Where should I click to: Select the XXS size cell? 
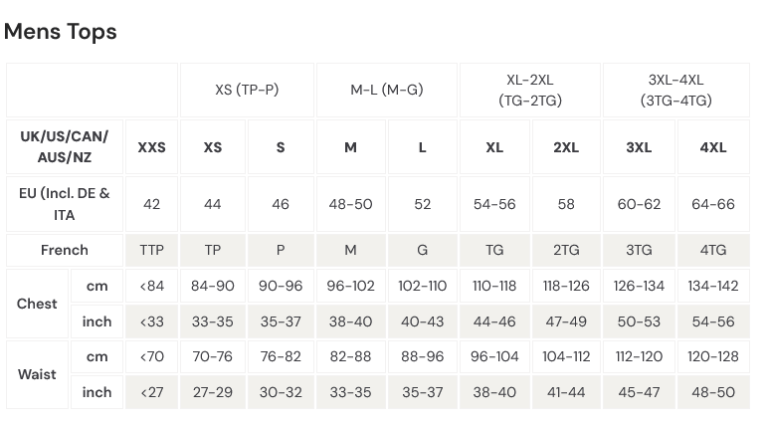click(x=152, y=147)
